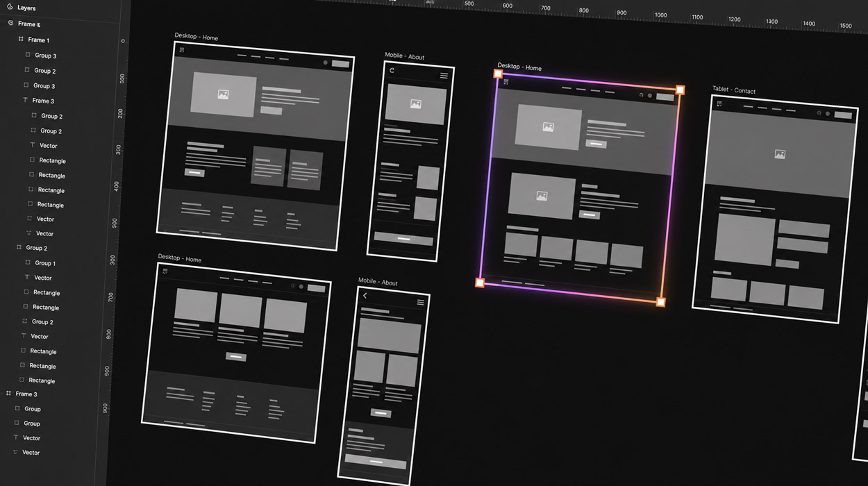Click the Layers panel title

26,8
